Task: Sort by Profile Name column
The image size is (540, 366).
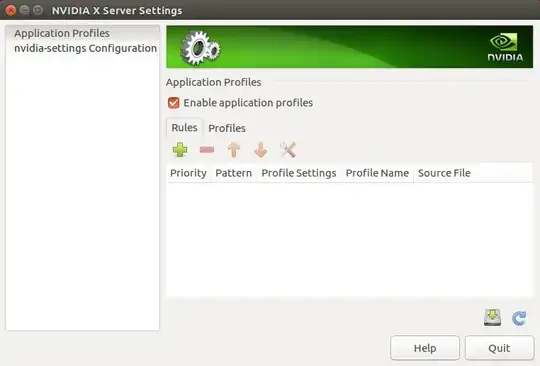Action: pos(377,173)
